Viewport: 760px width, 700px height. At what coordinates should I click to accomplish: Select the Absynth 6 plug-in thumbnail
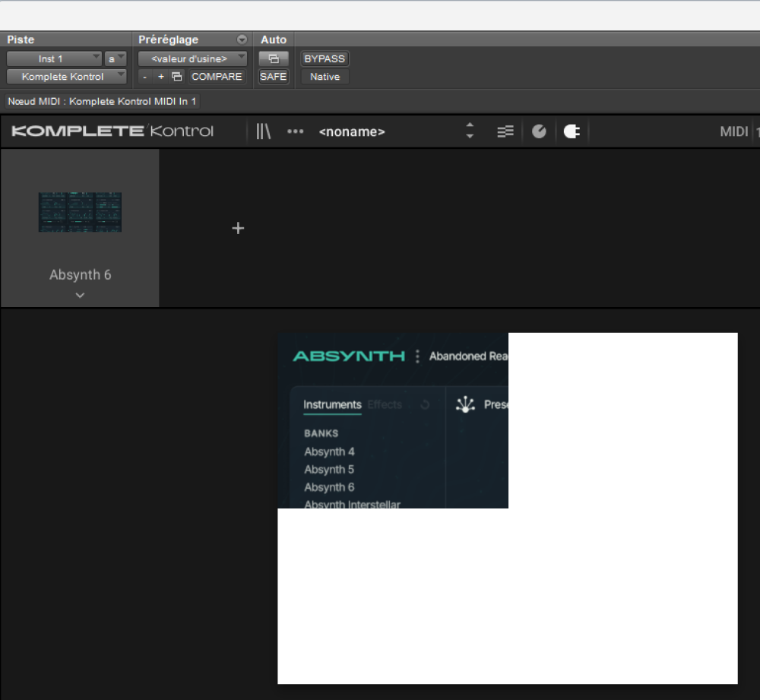pyautogui.click(x=80, y=212)
